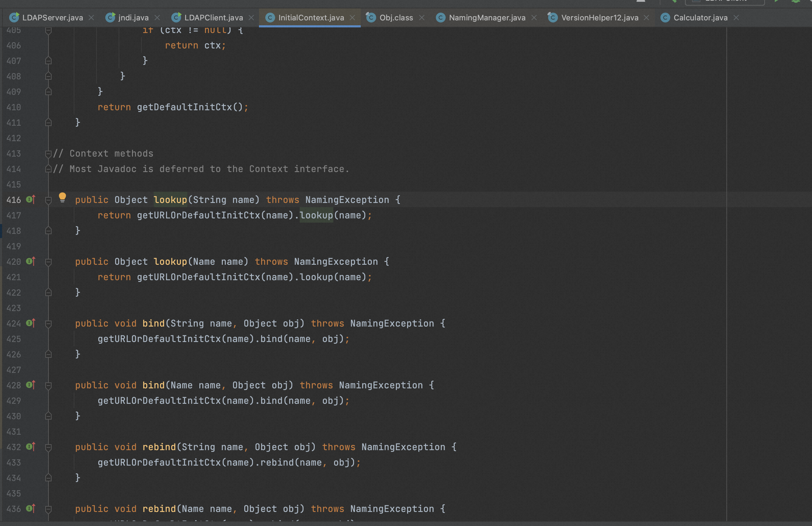
Task: Collapse the lookup(Name name) method at line 420
Action: 48,262
